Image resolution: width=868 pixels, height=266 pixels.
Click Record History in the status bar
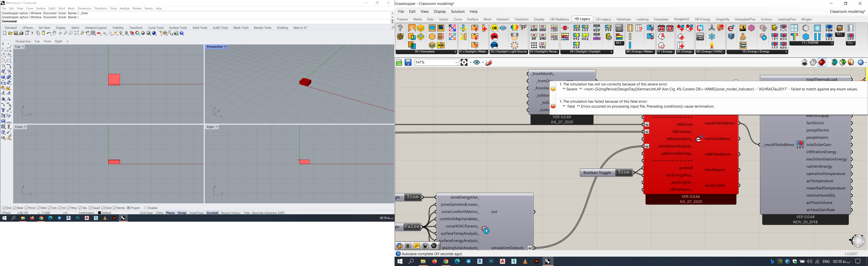pos(231,213)
